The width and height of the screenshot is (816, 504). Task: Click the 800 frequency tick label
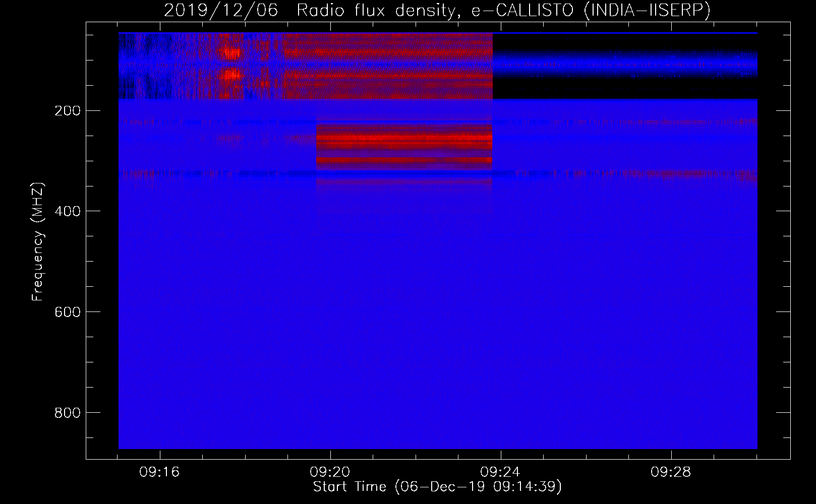pos(68,413)
